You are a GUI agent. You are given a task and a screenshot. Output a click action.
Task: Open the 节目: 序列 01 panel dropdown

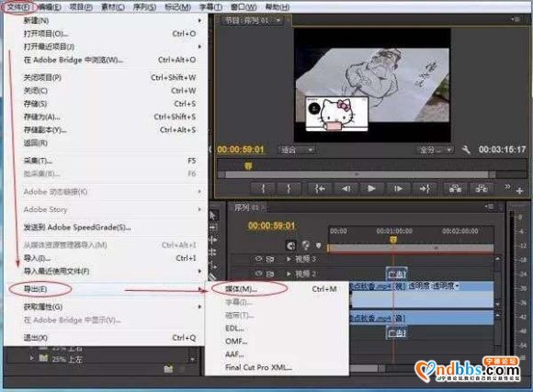278,20
